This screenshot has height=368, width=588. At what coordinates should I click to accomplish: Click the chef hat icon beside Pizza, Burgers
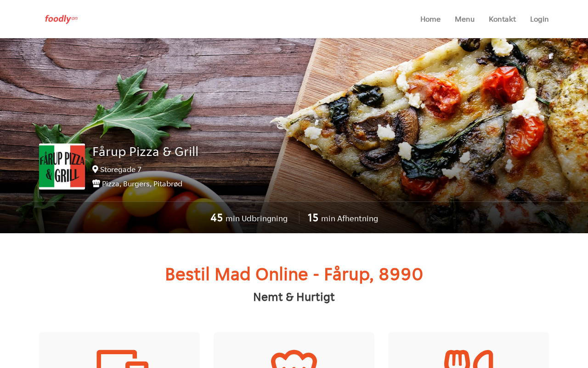(96, 184)
